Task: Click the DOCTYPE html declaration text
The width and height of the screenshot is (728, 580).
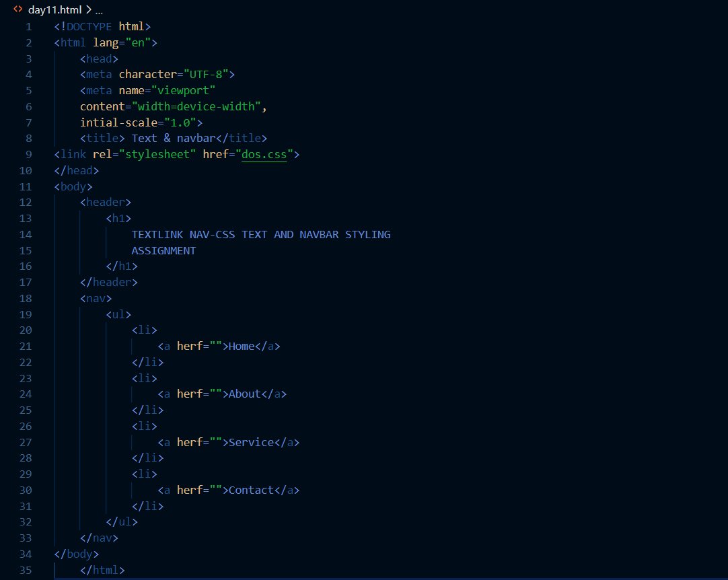Action: pyautogui.click(x=102, y=27)
